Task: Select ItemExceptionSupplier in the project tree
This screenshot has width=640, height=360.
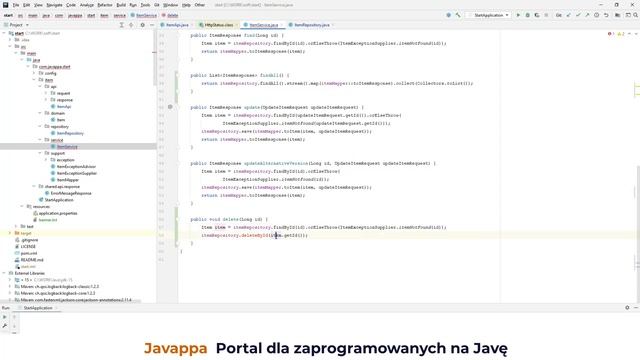Action: (x=77, y=173)
